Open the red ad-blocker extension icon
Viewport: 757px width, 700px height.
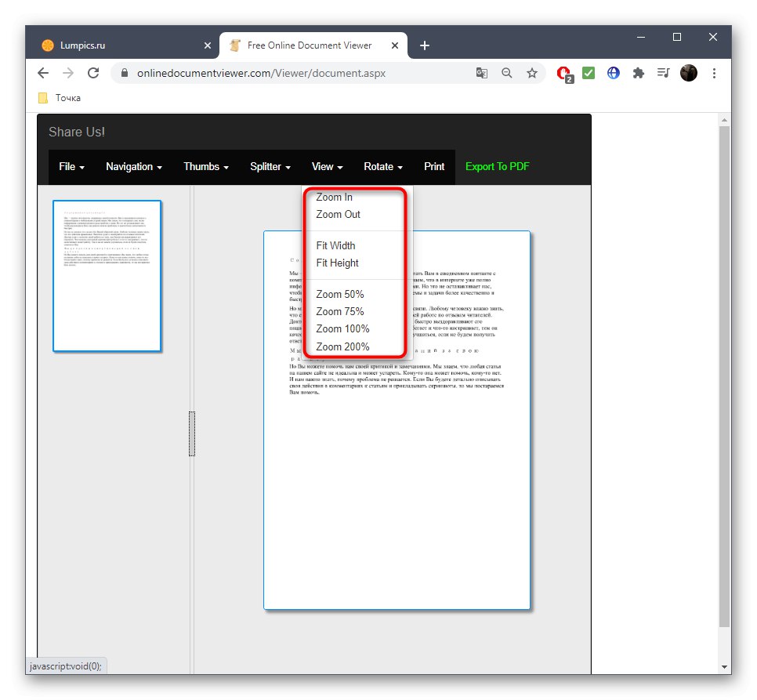coord(564,74)
